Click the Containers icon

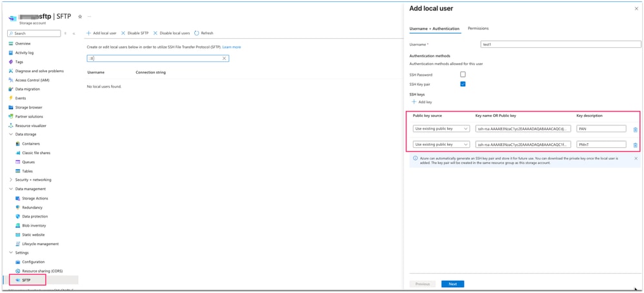click(x=17, y=144)
